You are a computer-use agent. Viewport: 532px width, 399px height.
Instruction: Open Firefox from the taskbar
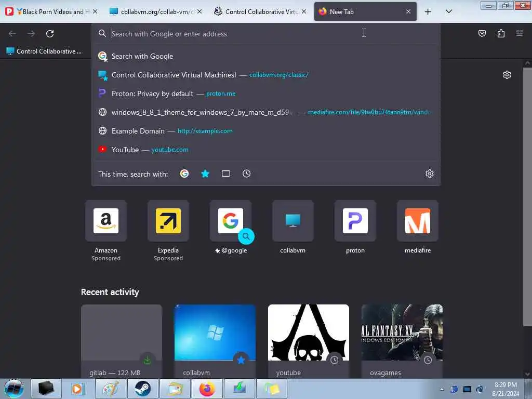[207, 389]
